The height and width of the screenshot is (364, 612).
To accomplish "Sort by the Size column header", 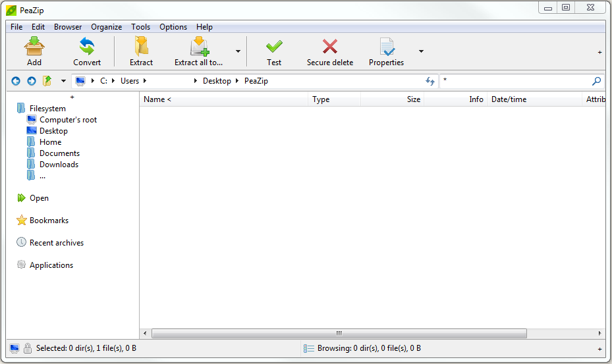I will [x=393, y=99].
